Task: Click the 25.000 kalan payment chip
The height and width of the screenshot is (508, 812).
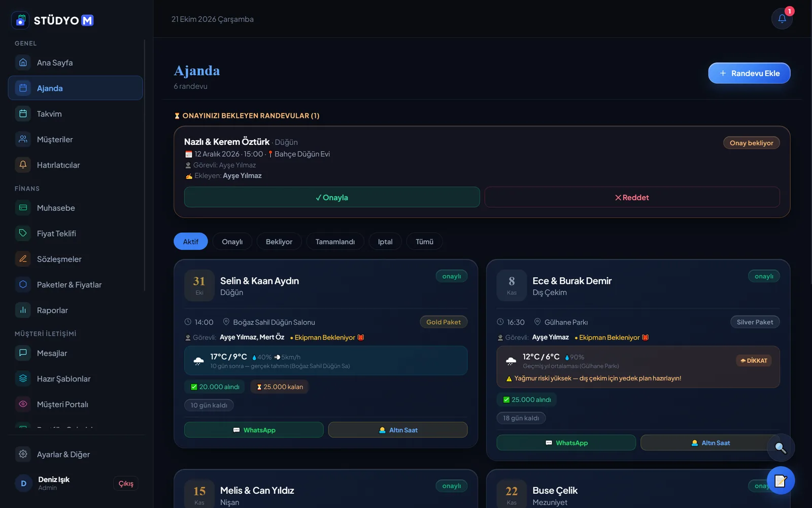Action: (280, 387)
